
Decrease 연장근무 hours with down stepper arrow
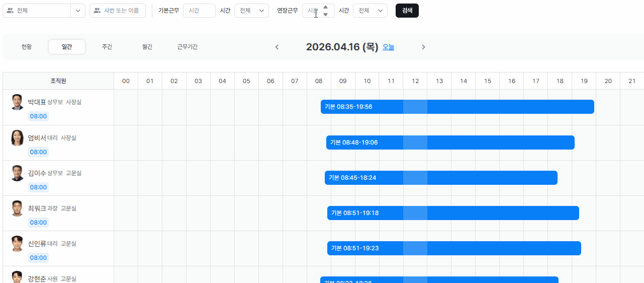tap(326, 14)
